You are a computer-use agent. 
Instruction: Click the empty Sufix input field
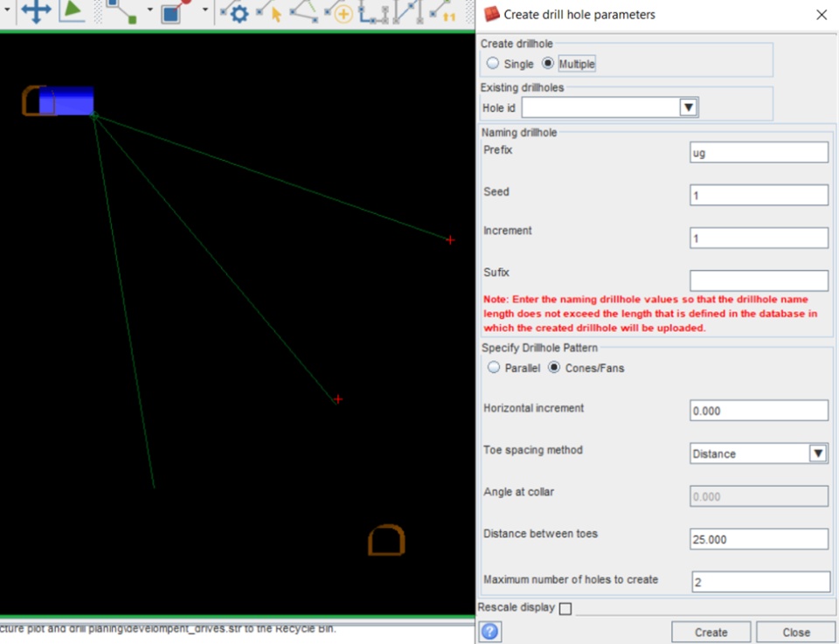pyautogui.click(x=759, y=280)
